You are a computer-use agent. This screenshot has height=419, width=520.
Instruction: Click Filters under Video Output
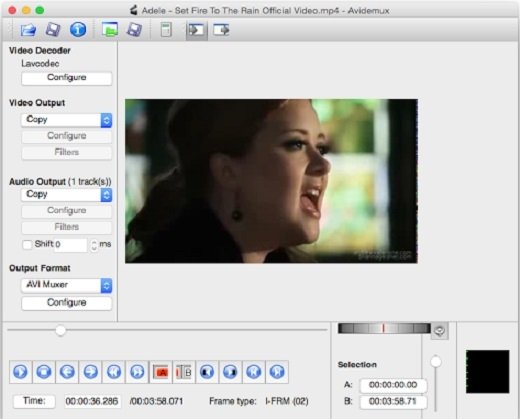67,152
